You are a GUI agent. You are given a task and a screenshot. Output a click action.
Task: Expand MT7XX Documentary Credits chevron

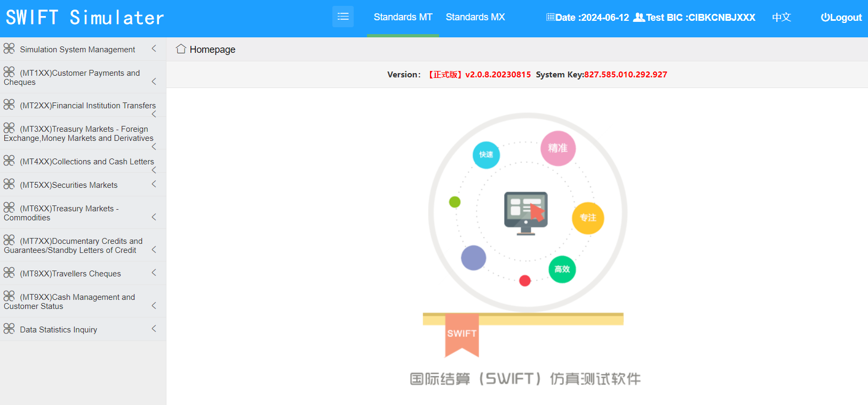click(x=154, y=249)
